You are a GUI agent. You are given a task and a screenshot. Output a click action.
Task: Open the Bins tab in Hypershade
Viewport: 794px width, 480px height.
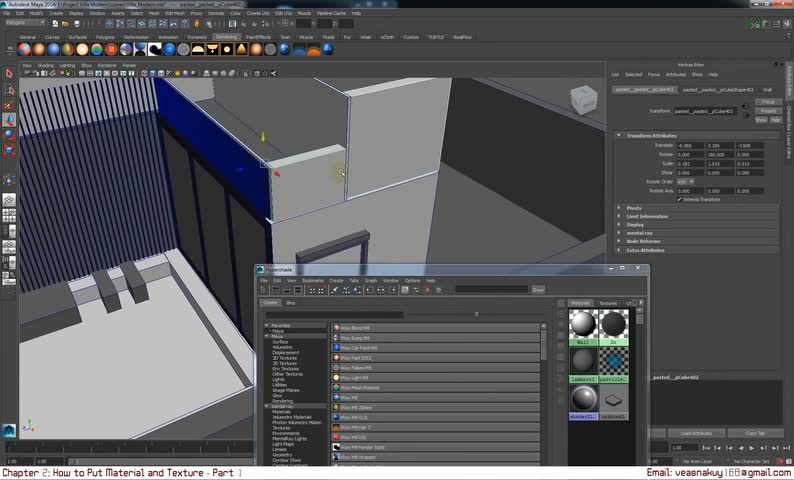[x=291, y=303]
